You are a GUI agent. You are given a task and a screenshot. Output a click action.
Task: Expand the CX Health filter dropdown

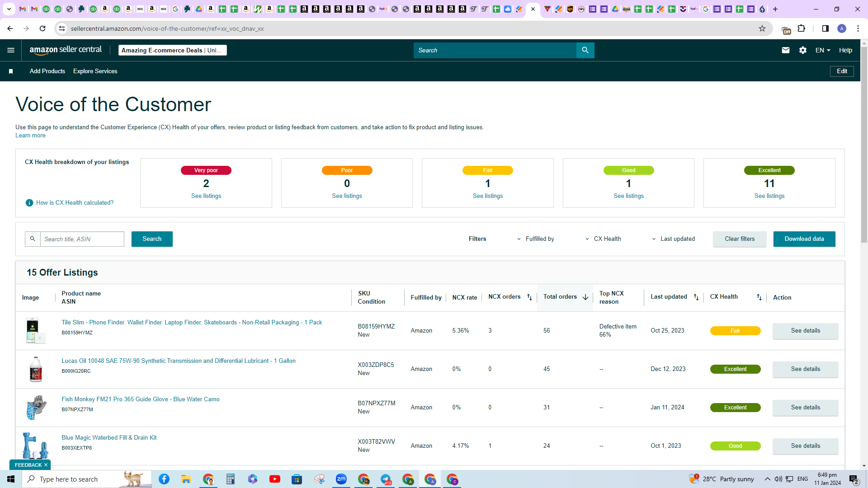click(603, 239)
